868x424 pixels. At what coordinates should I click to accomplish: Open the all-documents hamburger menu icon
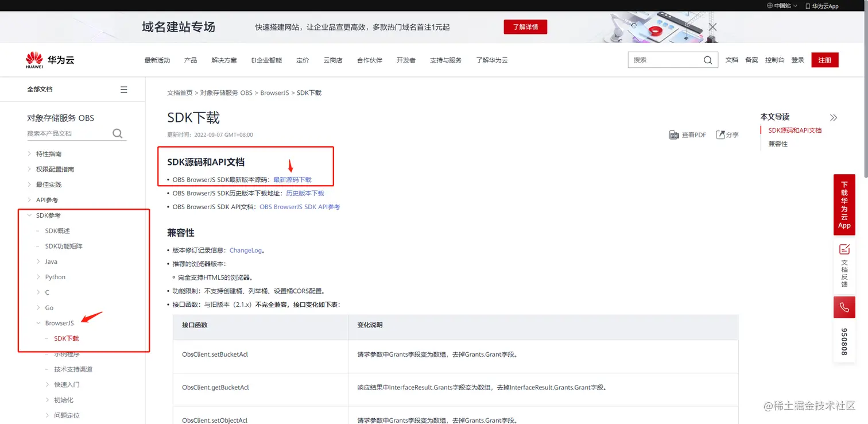(123, 90)
